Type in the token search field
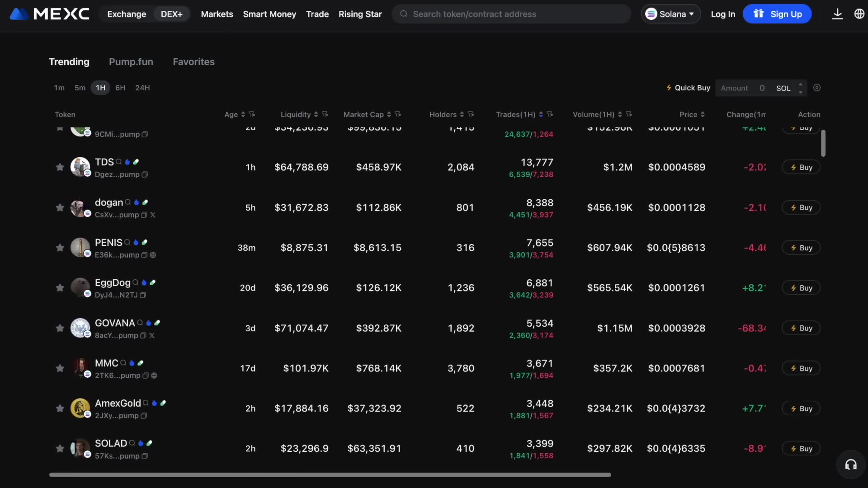The image size is (868, 488). click(x=511, y=14)
